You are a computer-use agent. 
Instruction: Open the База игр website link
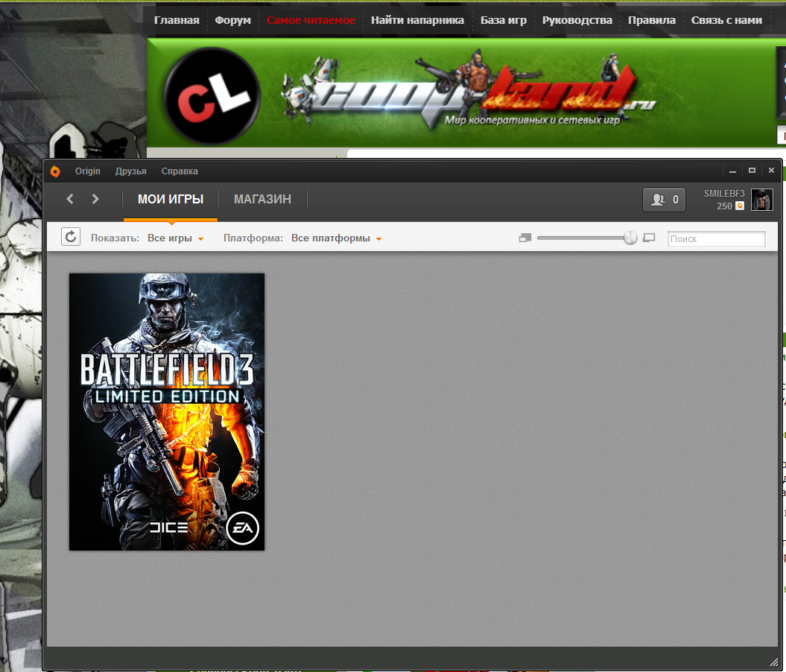(504, 21)
